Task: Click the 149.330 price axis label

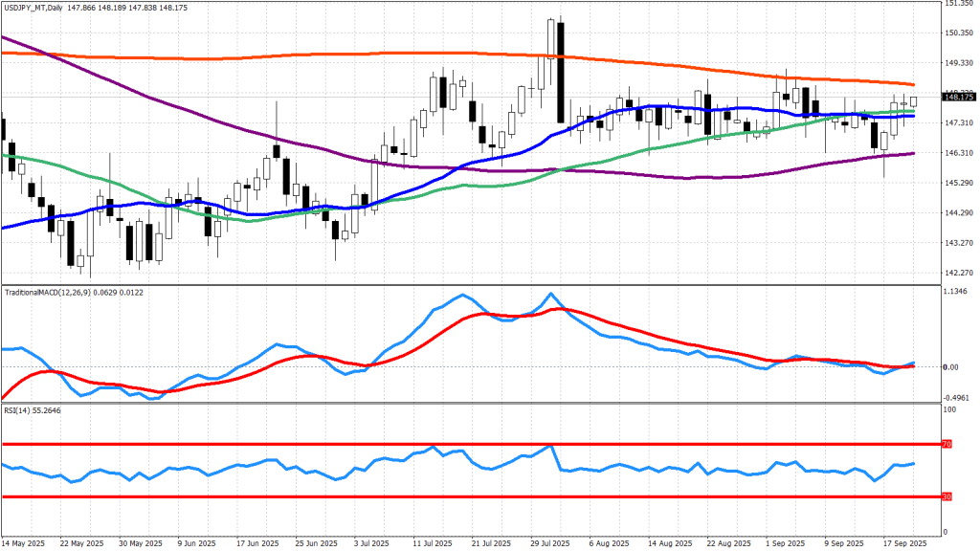Action: 959,63
